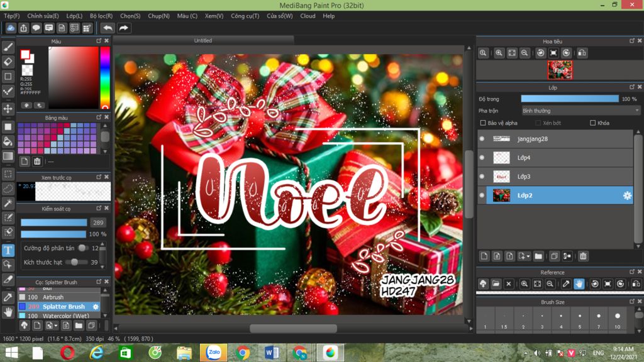The width and height of the screenshot is (644, 362).
Task: Select the Airbrush brush
Action: point(59,297)
